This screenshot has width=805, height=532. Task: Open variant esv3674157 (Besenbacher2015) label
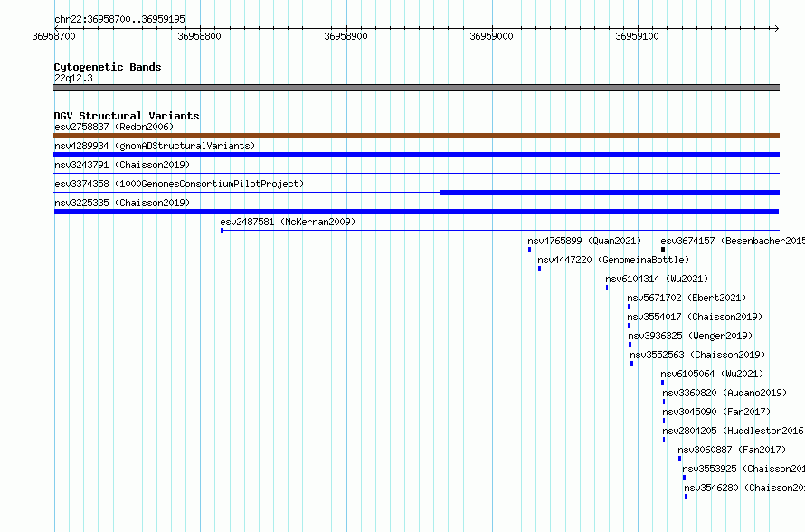coord(733,241)
